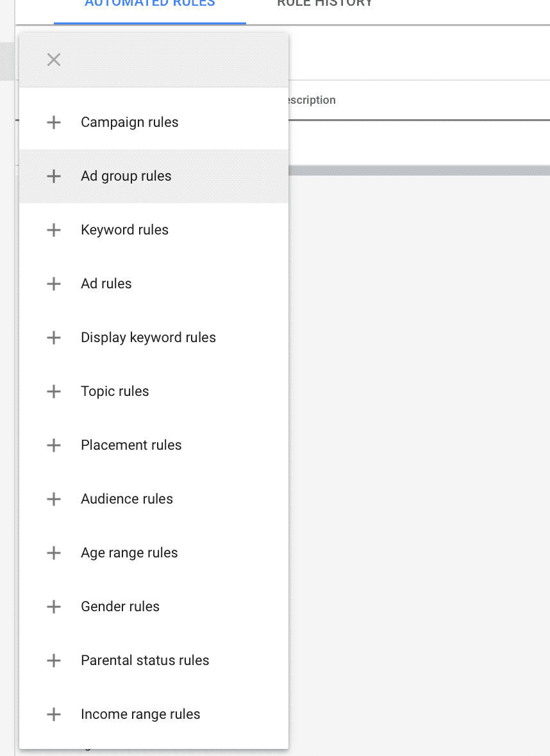The width and height of the screenshot is (550, 756).
Task: Switch to the Rule History tab
Action: pos(325,4)
